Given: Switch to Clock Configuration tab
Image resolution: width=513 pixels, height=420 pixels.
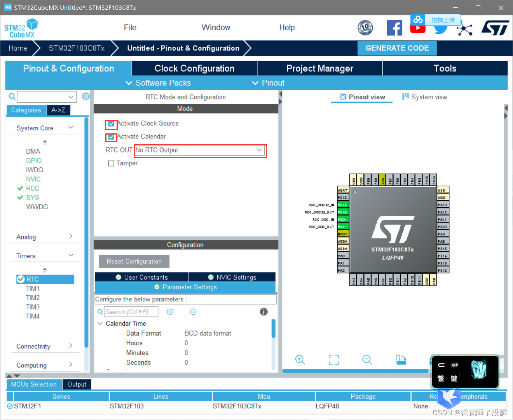Looking at the screenshot, I should pos(194,68).
